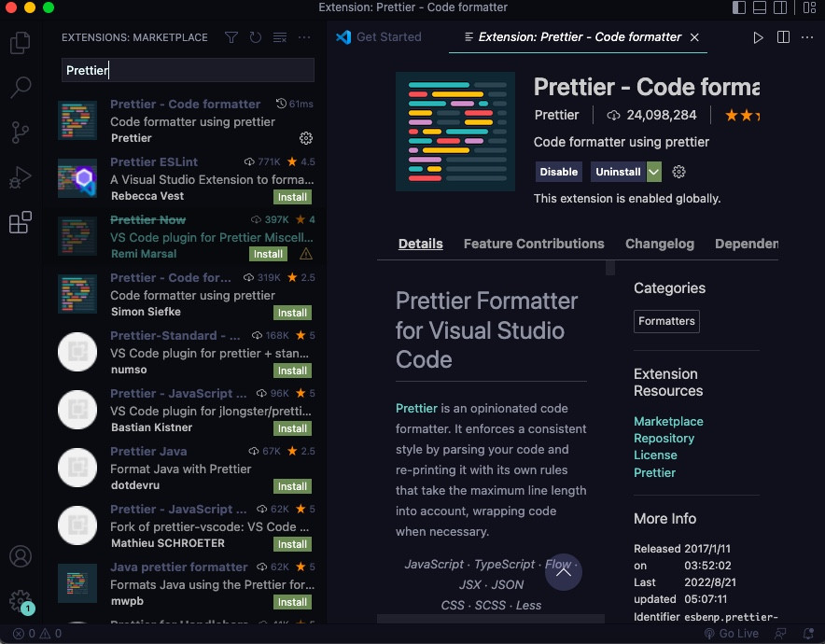
Task: Open the Feature Contributions tab
Action: click(534, 244)
